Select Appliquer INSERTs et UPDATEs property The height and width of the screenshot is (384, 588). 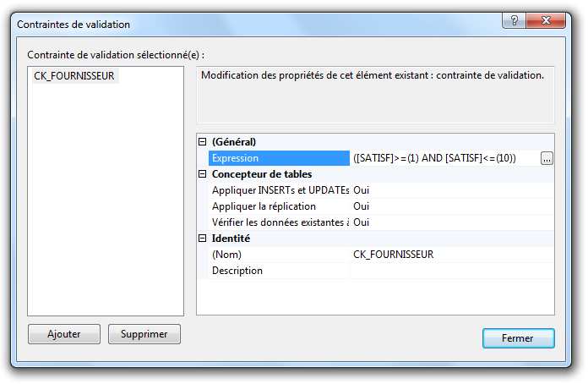pyautogui.click(x=280, y=190)
